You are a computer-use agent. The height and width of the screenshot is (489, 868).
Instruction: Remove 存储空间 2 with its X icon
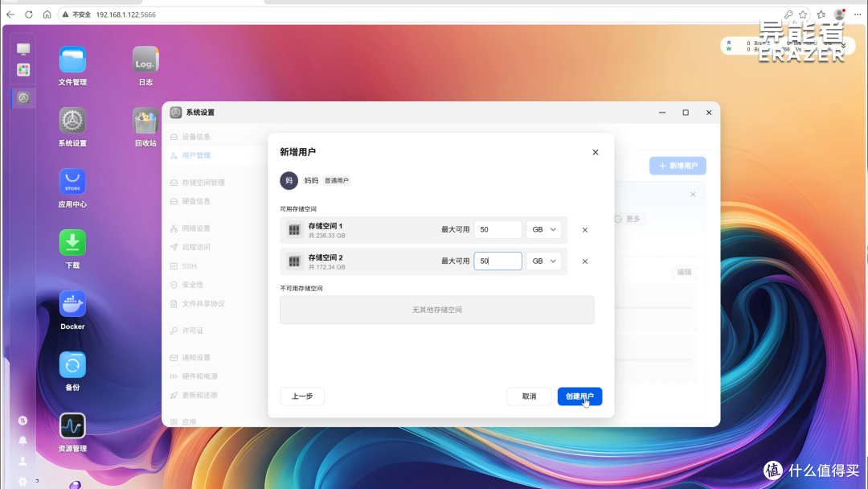[x=584, y=261]
